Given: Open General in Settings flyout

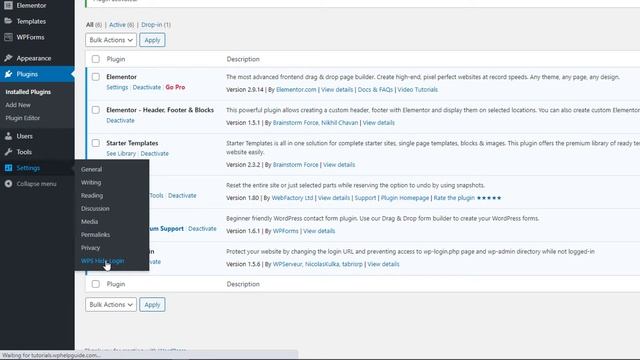Looking at the screenshot, I should (91, 169).
